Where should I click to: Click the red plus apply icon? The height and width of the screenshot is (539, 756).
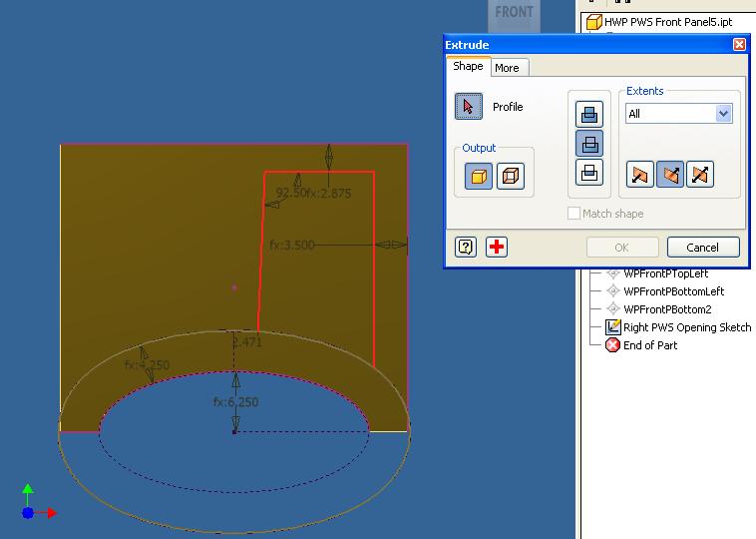point(496,248)
